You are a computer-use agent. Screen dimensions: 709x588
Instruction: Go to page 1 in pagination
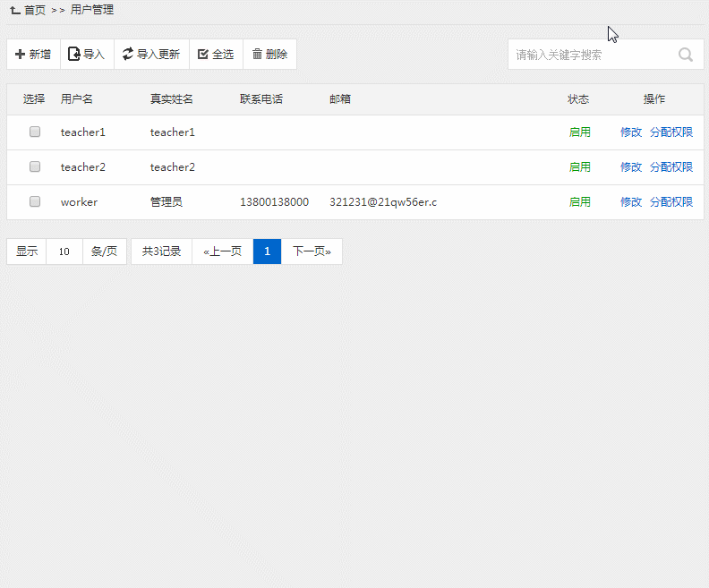click(x=267, y=251)
